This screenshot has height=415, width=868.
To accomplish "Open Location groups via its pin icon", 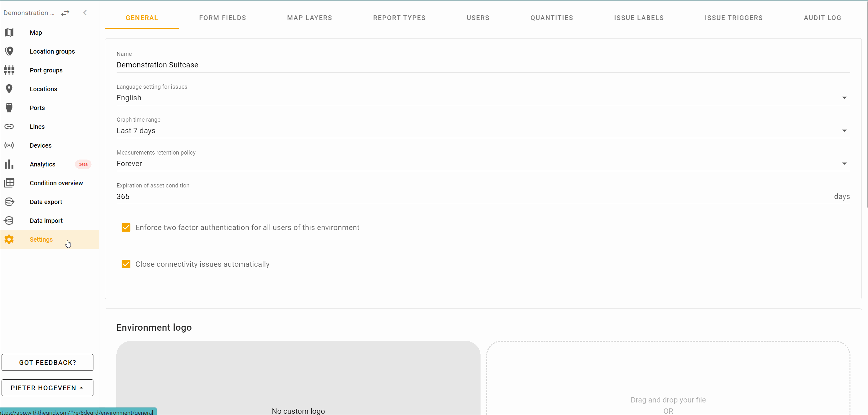I will [9, 51].
